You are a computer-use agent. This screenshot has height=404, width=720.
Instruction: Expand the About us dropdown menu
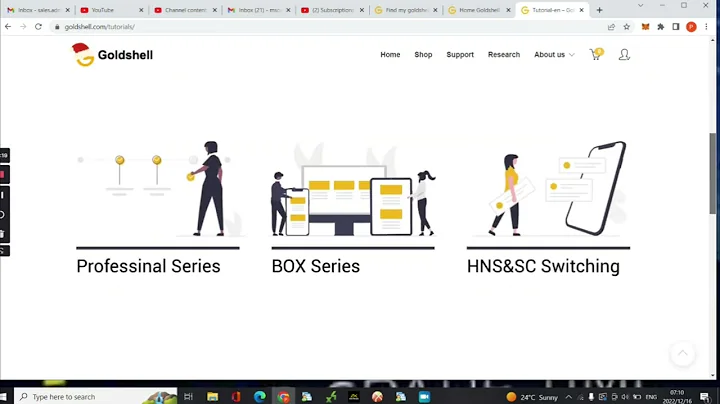(554, 55)
